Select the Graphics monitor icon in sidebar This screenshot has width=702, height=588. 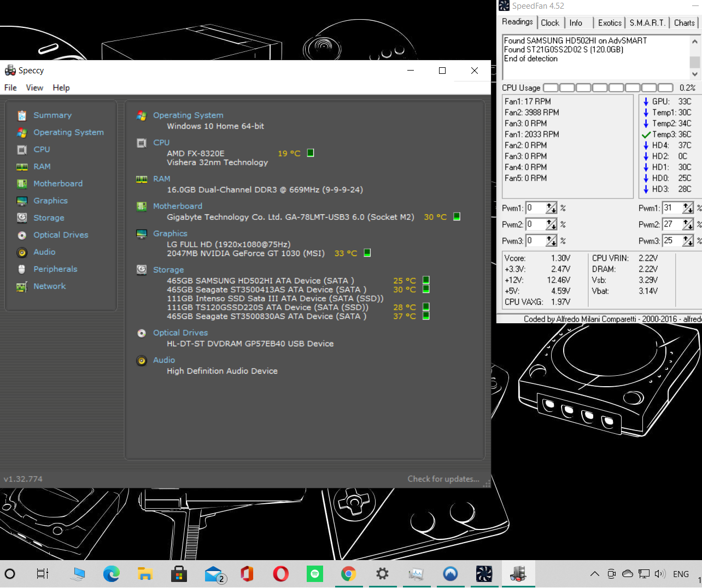(x=22, y=201)
